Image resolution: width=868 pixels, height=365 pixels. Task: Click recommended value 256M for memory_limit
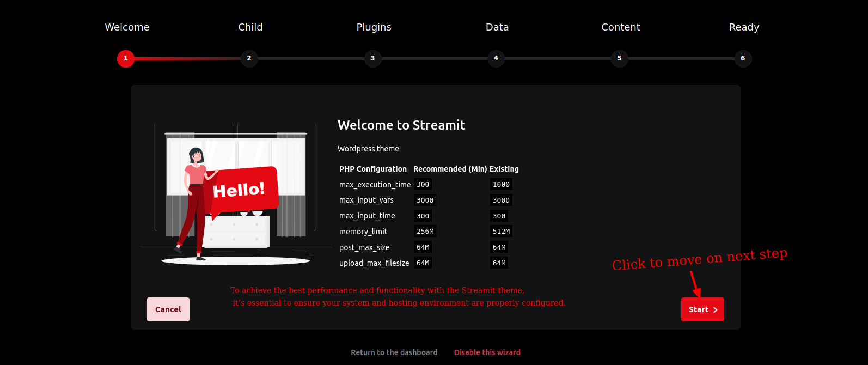tap(425, 232)
